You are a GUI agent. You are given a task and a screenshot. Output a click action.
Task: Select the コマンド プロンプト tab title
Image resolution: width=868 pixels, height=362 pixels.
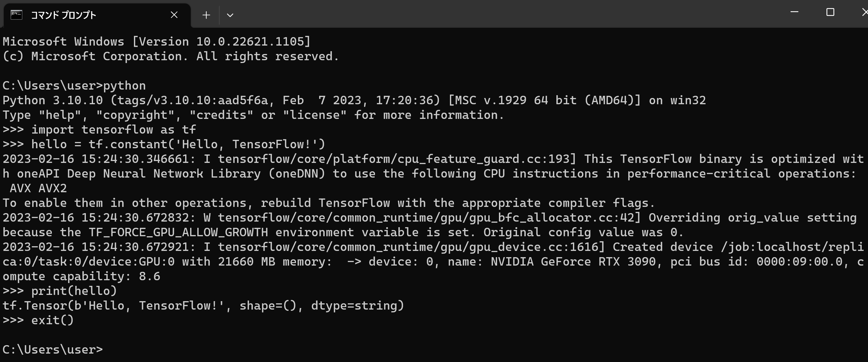point(64,15)
